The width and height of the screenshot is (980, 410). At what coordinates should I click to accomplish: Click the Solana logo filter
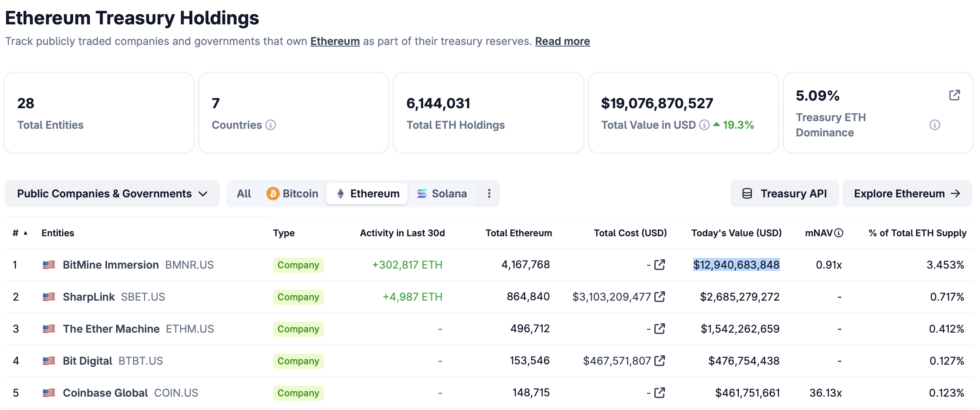pos(421,194)
